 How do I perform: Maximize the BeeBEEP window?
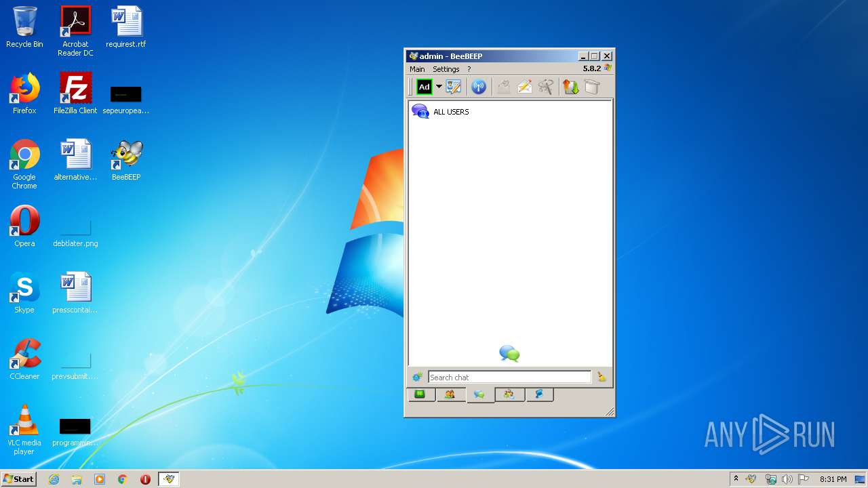pyautogui.click(x=595, y=56)
